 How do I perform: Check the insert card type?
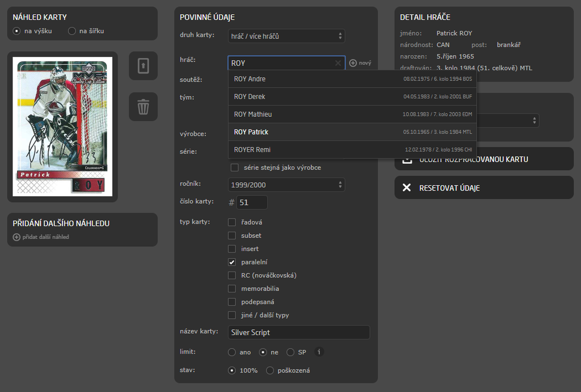pyautogui.click(x=232, y=249)
